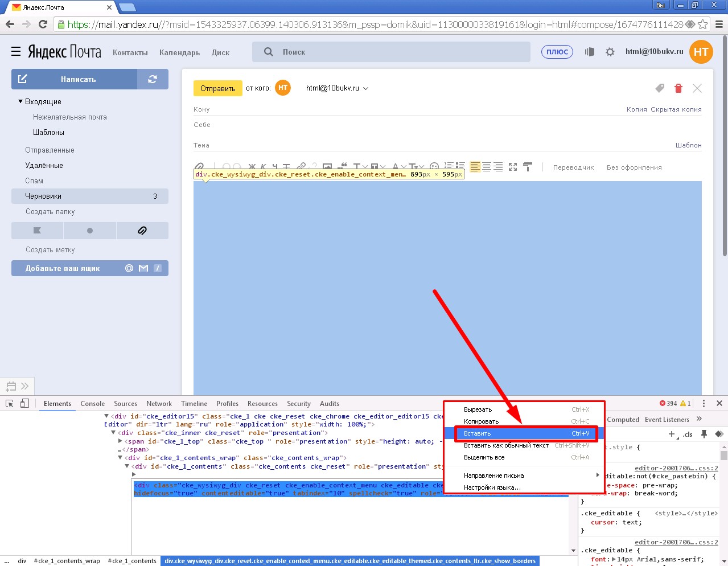Click the browser reload button
Image resolution: width=728 pixels, height=566 pixels.
43,24
